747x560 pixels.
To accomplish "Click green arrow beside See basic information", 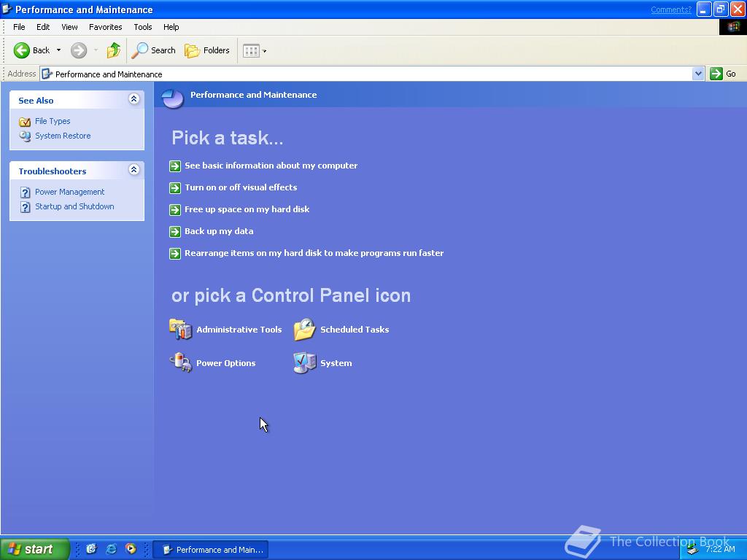I will (x=175, y=166).
